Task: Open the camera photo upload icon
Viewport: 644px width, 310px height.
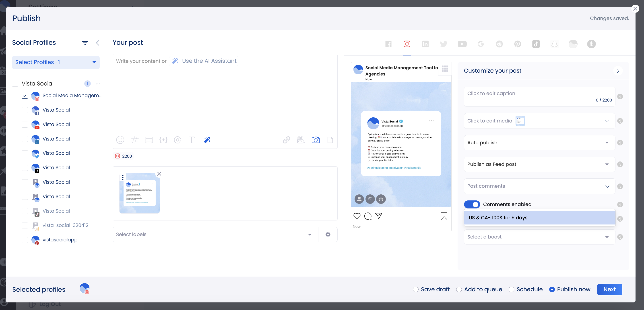Action: [316, 140]
